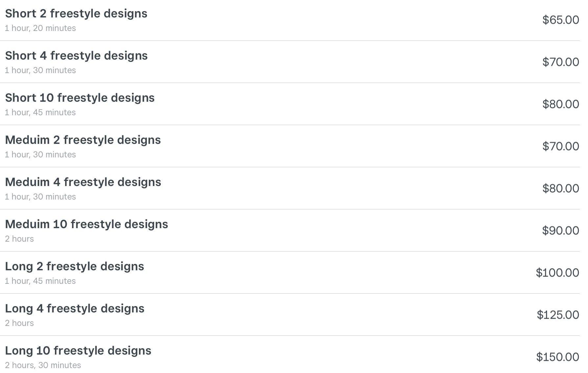Pick Long 10 freestyle designs
The height and width of the screenshot is (373, 588).
[78, 351]
